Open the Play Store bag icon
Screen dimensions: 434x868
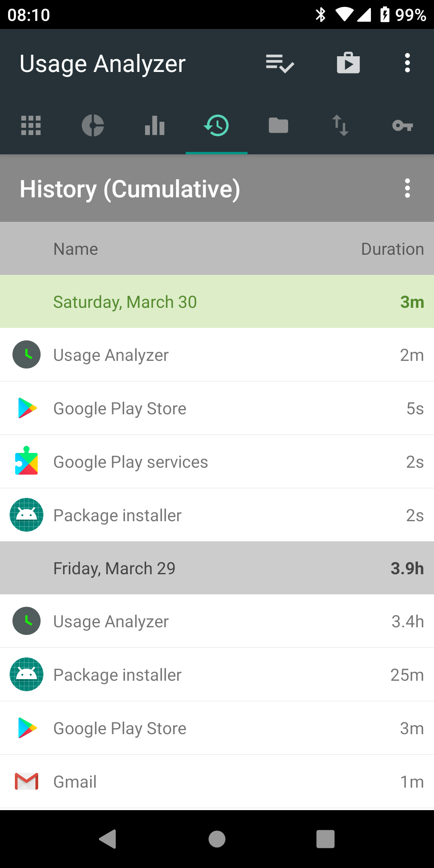(348, 63)
